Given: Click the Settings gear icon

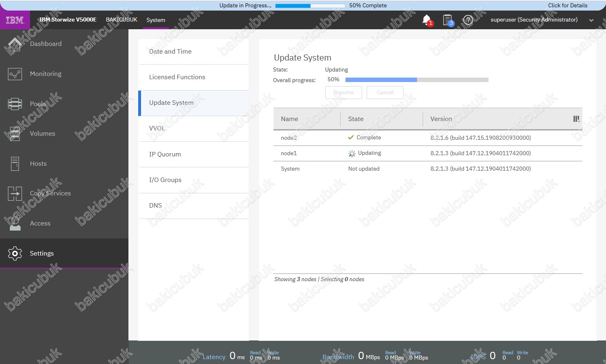Looking at the screenshot, I should click(x=15, y=253).
